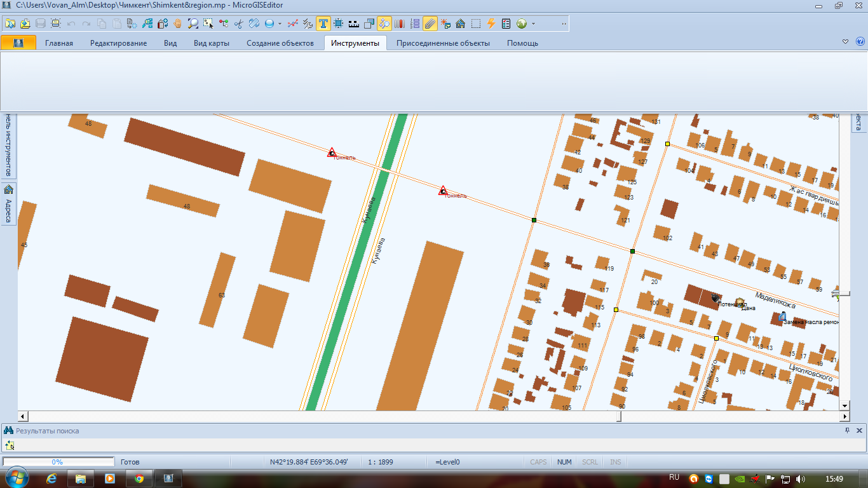868x488 pixels.
Task: Open the address house icon in toolbar
Action: (460, 24)
